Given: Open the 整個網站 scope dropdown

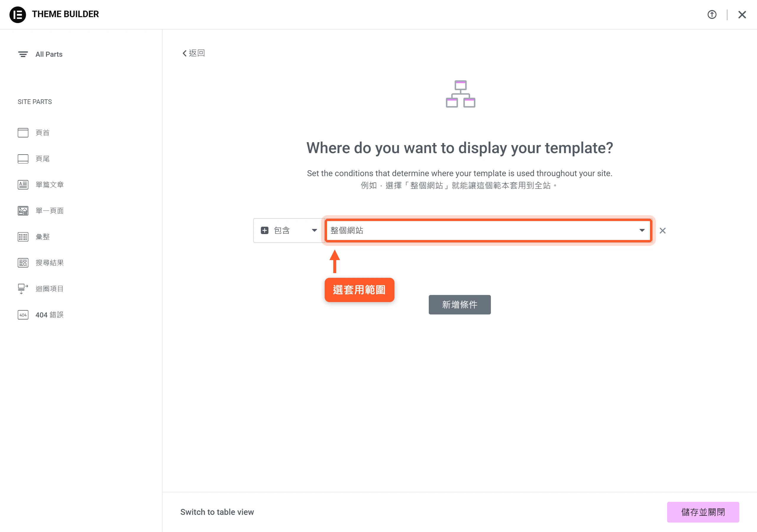Looking at the screenshot, I should point(488,231).
